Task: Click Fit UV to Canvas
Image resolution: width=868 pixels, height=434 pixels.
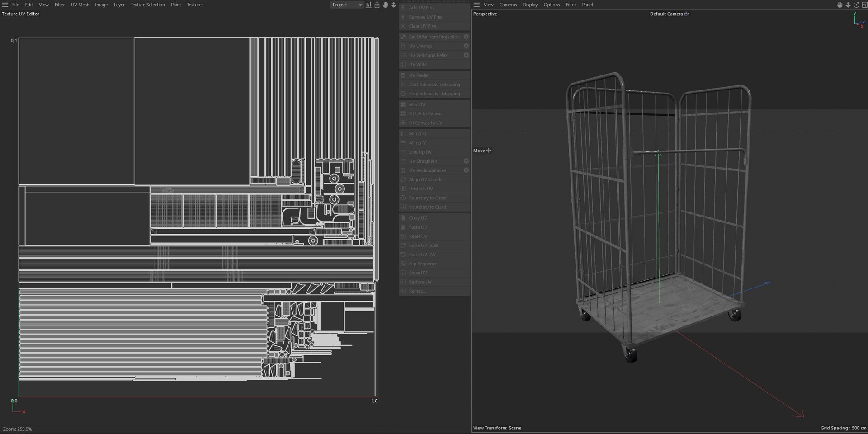Action: coord(434,113)
